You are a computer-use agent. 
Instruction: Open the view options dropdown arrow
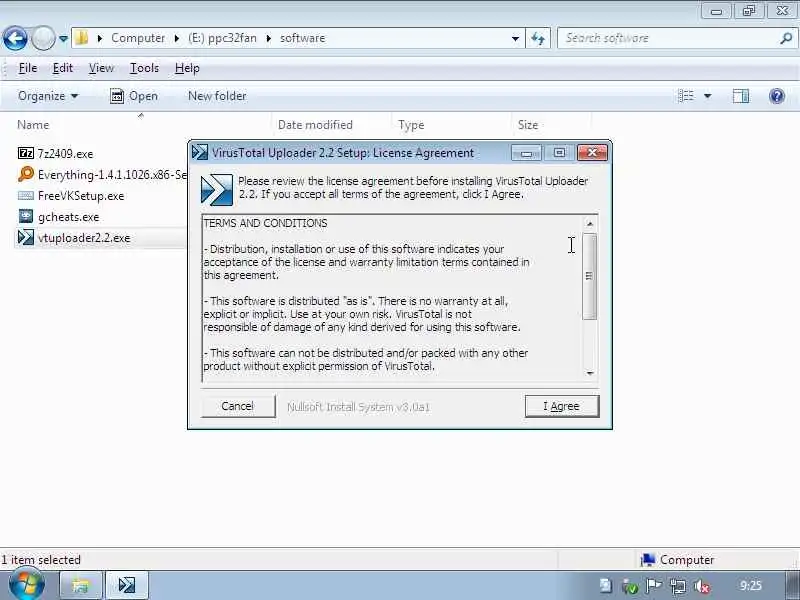pos(708,96)
